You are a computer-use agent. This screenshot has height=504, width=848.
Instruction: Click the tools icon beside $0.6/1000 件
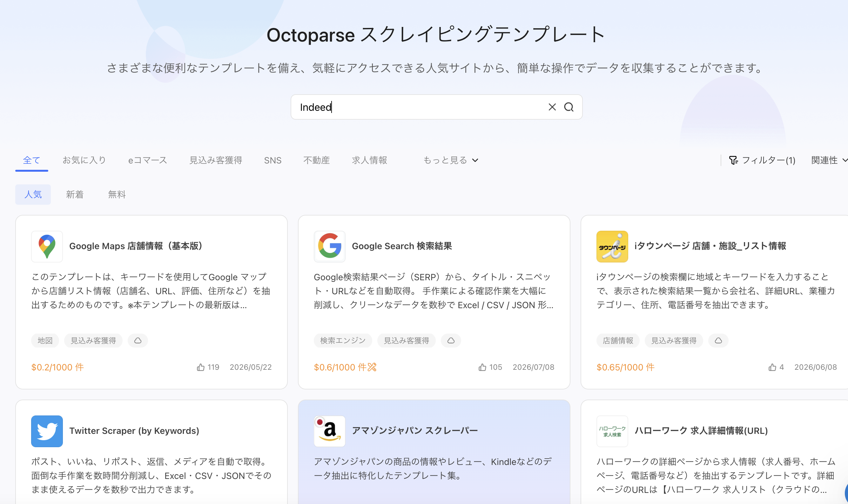(372, 367)
